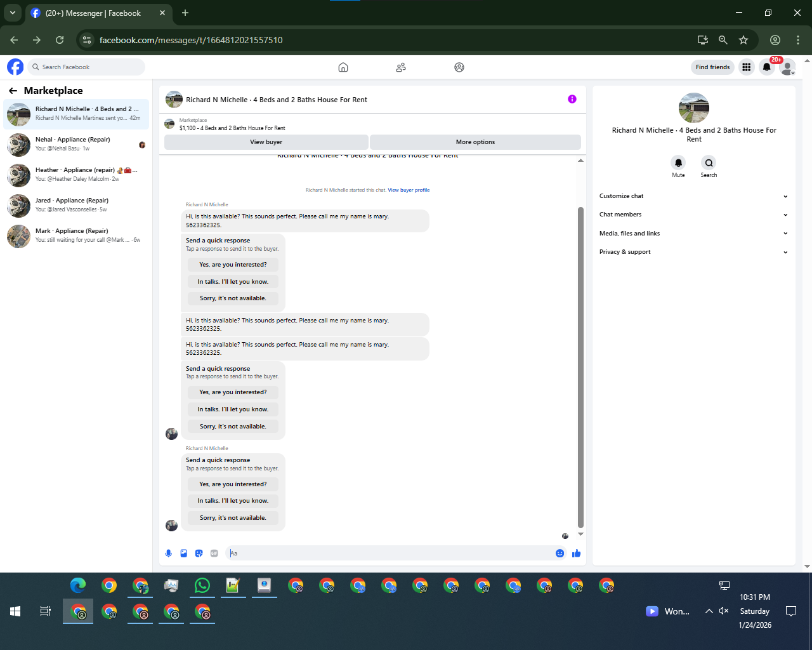View site information icon in address bar

[x=87, y=40]
